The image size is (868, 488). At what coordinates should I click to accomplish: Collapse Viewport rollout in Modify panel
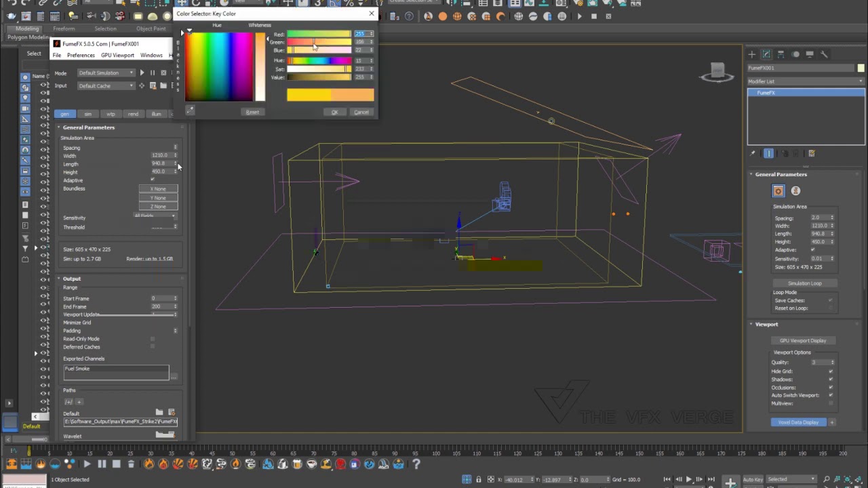click(x=766, y=324)
